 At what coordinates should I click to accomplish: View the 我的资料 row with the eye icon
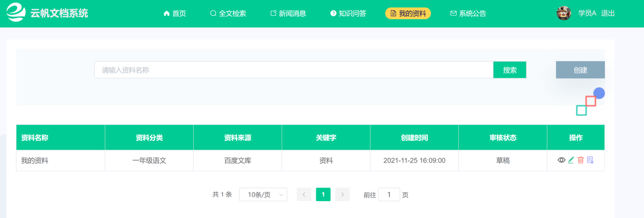(562, 160)
